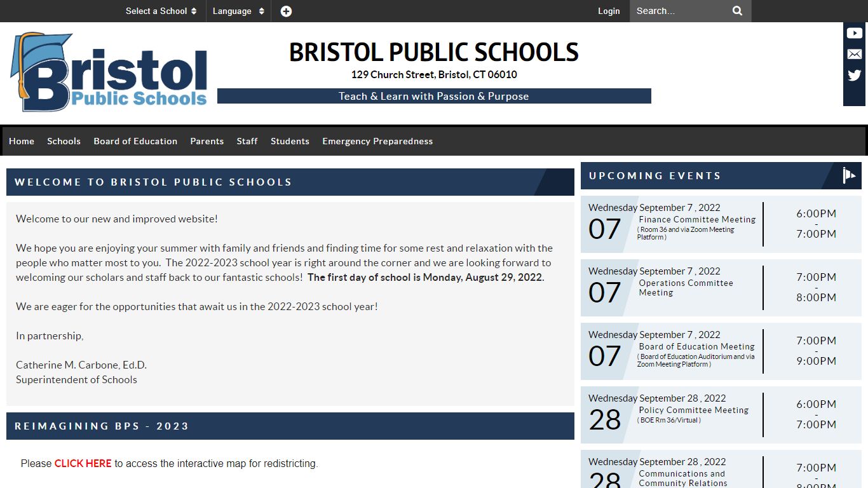The image size is (868, 488).
Task: Click the Upcoming Events heading
Action: click(x=655, y=175)
